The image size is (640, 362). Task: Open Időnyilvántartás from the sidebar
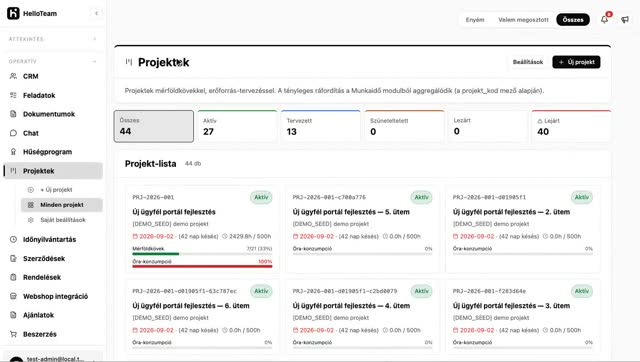click(x=53, y=240)
